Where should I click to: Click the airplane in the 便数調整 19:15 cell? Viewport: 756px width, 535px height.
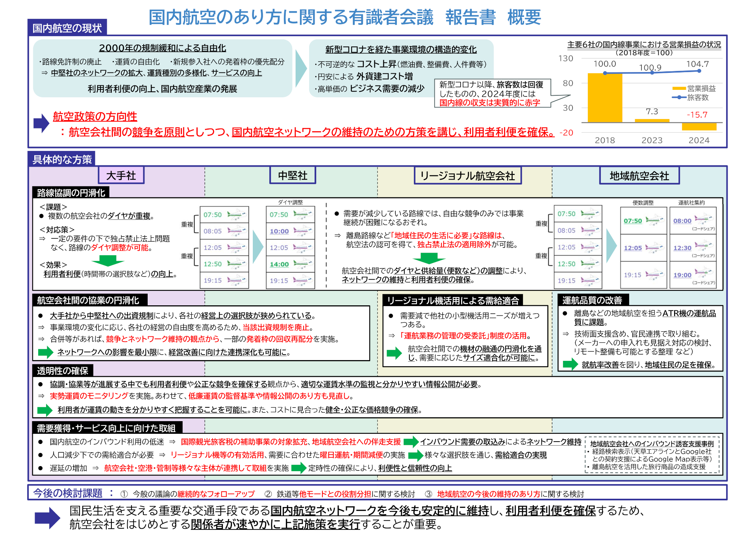pyautogui.click(x=655, y=275)
